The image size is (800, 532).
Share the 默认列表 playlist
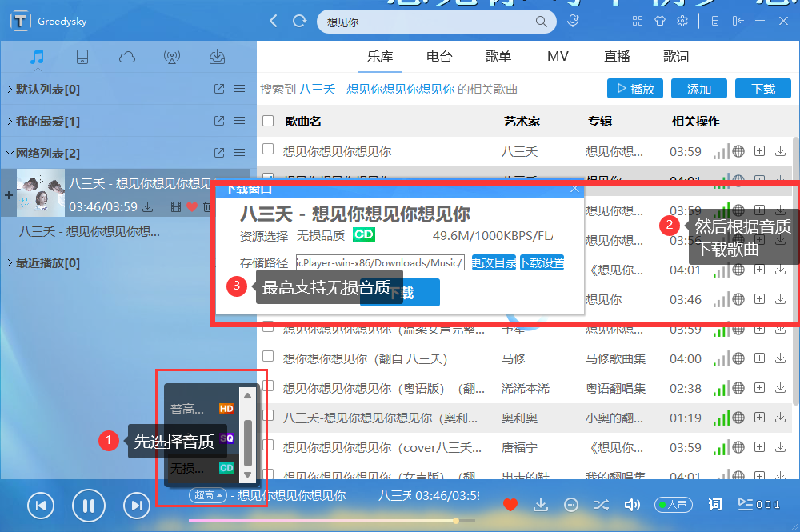click(219, 89)
